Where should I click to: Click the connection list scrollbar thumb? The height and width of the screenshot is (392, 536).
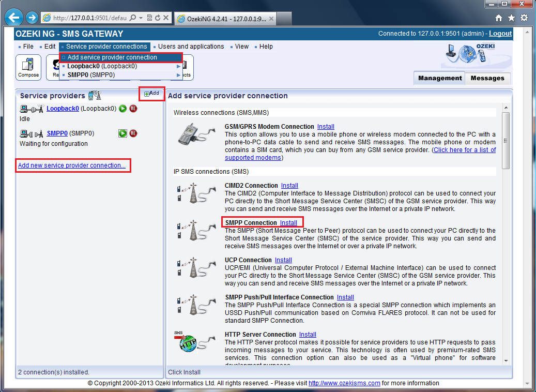[x=506, y=141]
